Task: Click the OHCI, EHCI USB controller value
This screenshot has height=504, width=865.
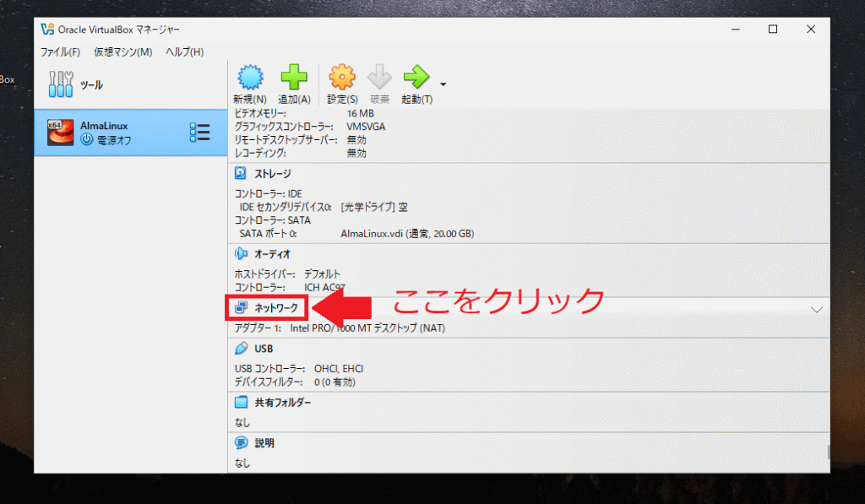Action: pos(339,369)
